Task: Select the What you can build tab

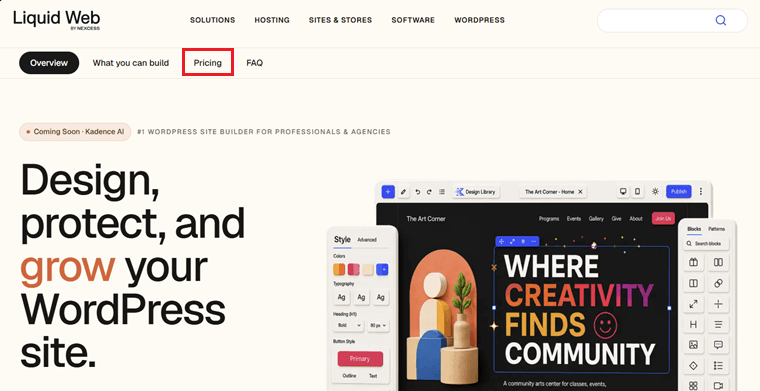Action: tap(131, 63)
